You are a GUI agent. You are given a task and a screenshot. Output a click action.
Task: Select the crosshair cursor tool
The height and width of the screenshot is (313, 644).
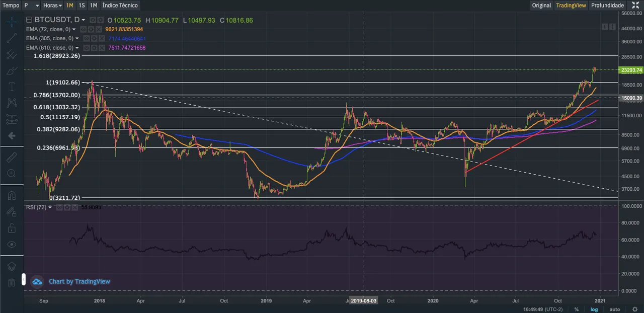(x=12, y=21)
